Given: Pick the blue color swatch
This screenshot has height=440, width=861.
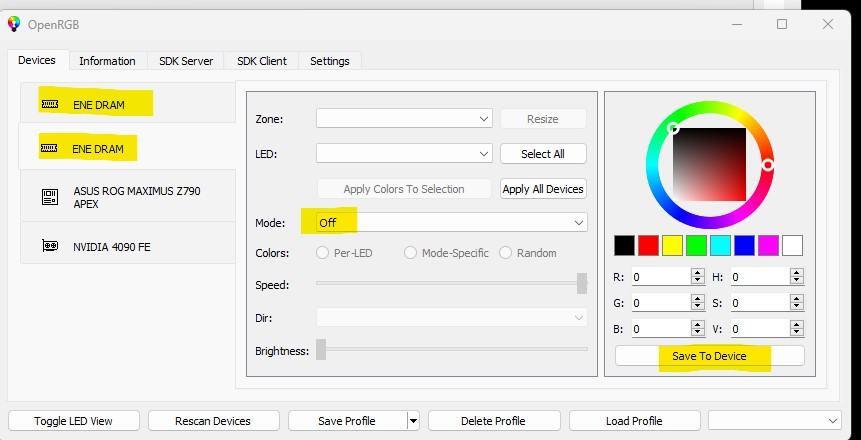Looking at the screenshot, I should [x=745, y=246].
